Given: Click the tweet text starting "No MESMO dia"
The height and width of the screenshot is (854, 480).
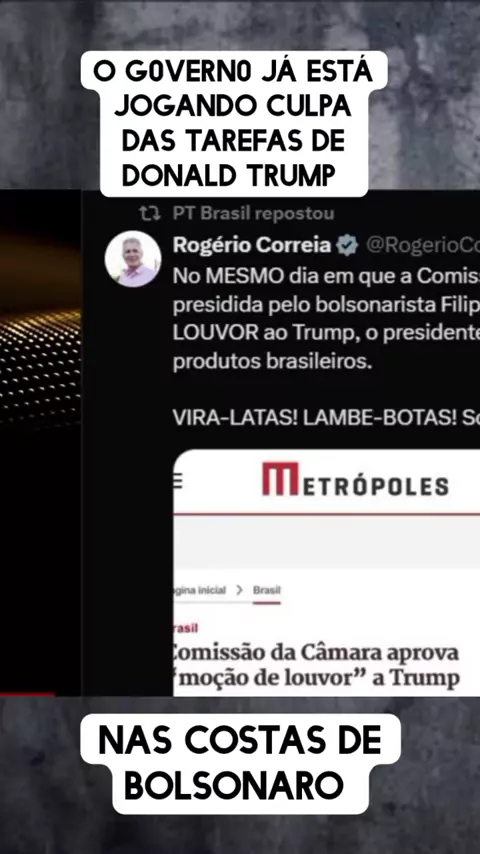Looking at the screenshot, I should click(326, 319).
